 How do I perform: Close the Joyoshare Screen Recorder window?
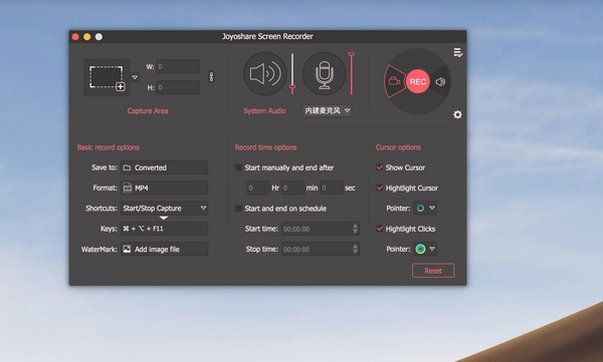[x=75, y=37]
